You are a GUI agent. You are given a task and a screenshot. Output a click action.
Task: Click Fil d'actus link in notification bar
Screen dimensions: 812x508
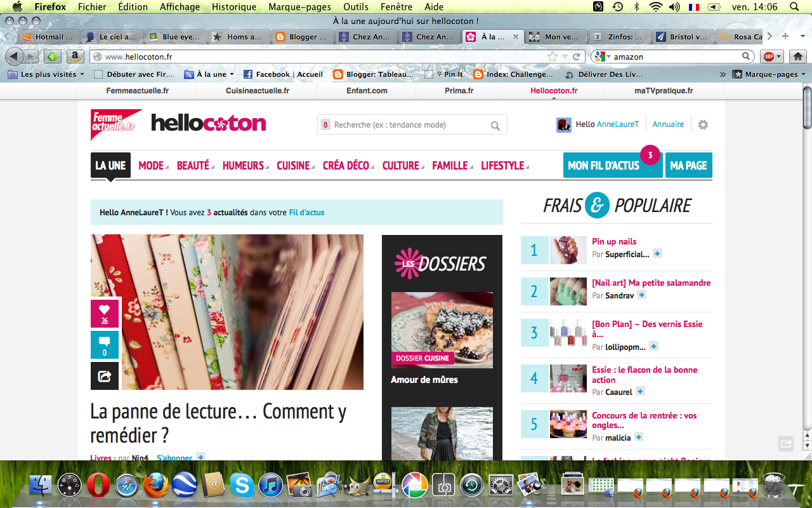click(x=306, y=213)
